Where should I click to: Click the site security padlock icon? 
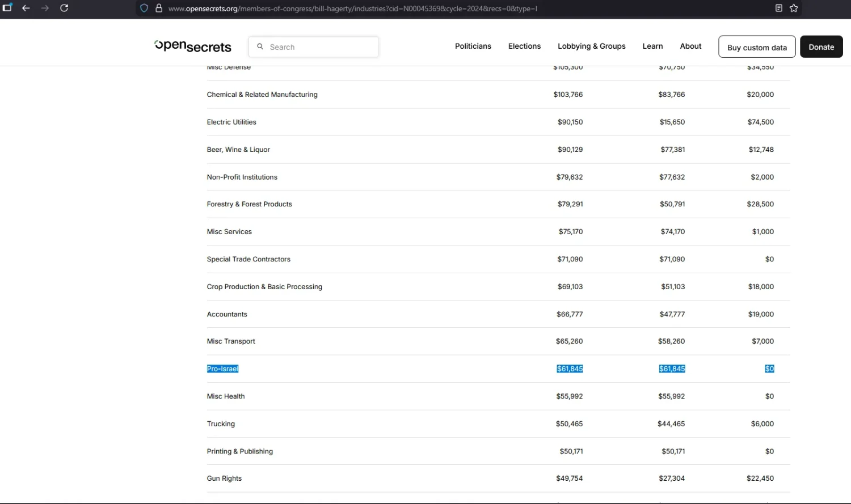159,8
